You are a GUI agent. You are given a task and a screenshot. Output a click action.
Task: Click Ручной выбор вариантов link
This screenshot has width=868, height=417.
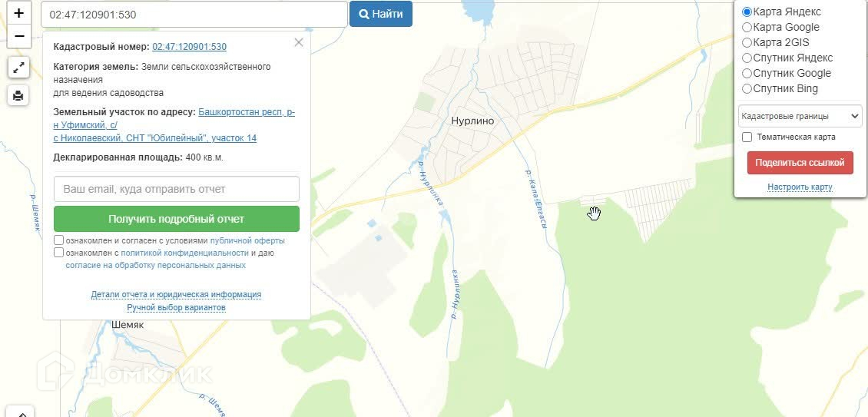[x=177, y=307]
